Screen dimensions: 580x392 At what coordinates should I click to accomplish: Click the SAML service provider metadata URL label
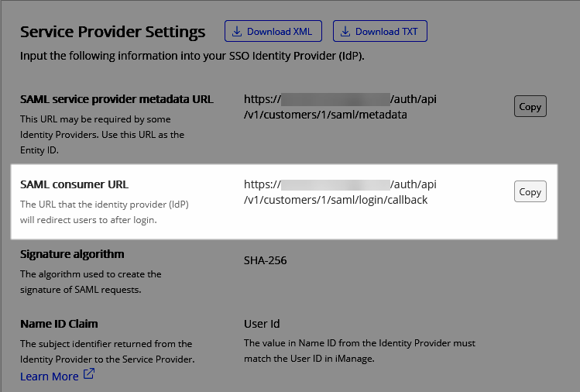tap(117, 99)
